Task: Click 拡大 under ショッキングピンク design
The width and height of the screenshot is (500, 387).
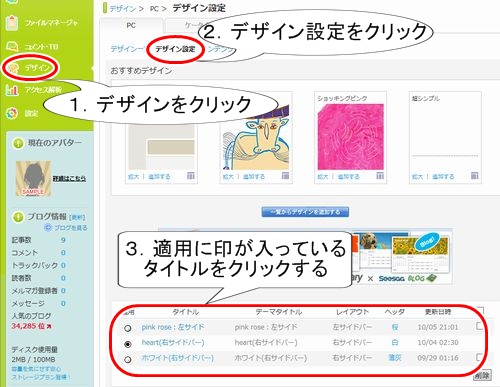Action: [323, 177]
